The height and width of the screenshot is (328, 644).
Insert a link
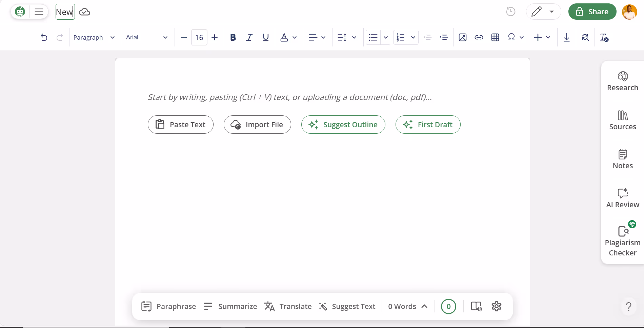479,37
